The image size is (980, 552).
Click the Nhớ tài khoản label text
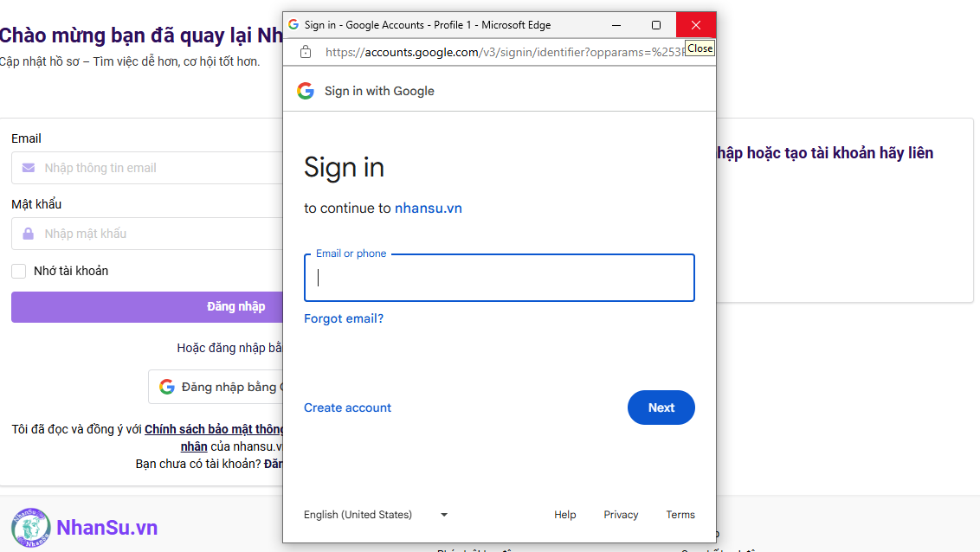[x=71, y=271]
